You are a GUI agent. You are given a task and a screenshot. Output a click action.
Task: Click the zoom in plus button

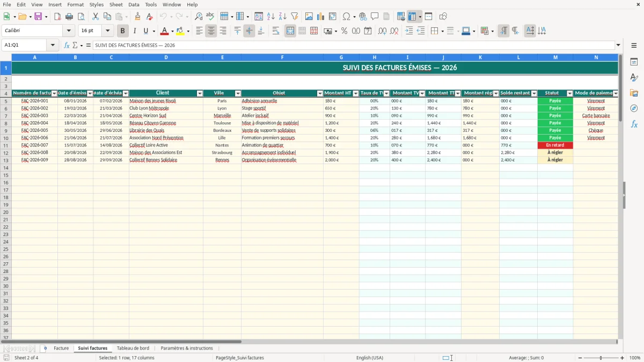(x=623, y=358)
